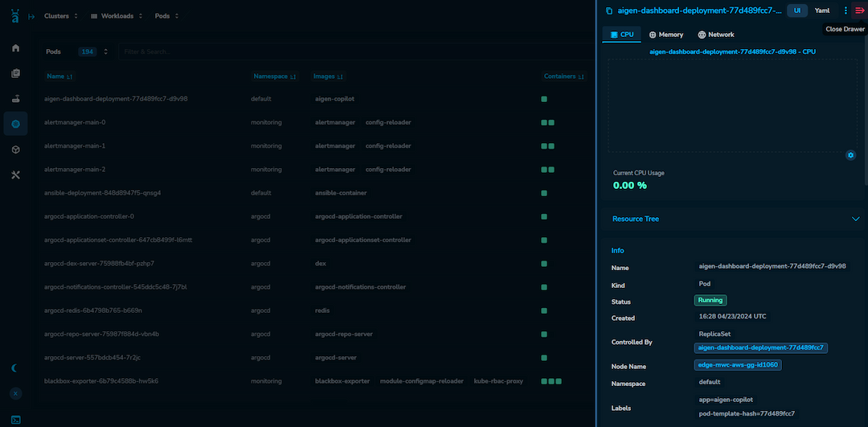
Task: Open the tools wrench icon in sidebar
Action: (x=15, y=175)
